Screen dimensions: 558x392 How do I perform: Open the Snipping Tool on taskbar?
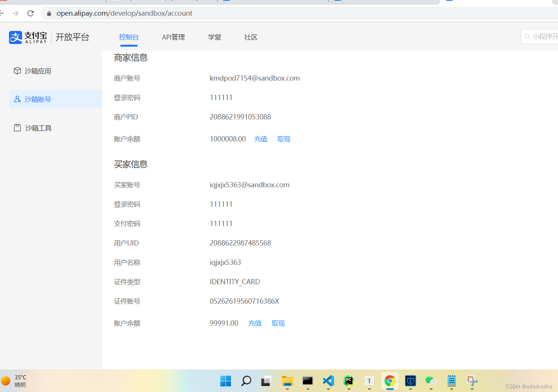(x=472, y=381)
